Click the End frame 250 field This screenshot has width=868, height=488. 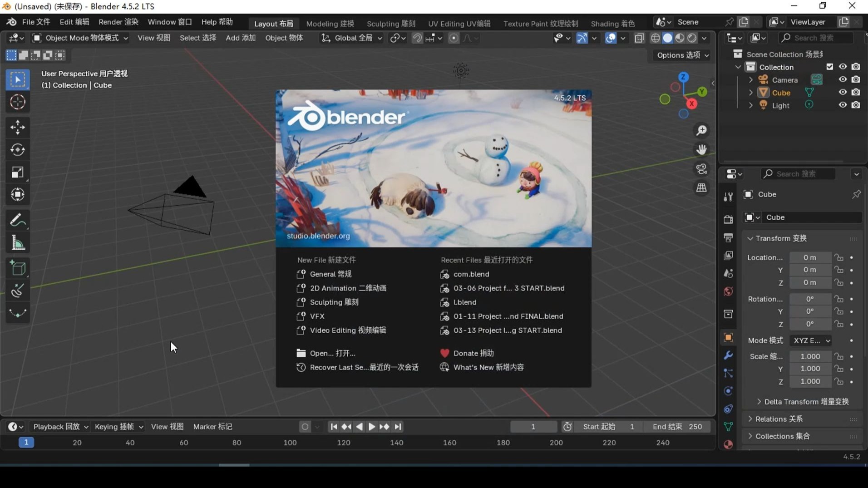pyautogui.click(x=677, y=427)
